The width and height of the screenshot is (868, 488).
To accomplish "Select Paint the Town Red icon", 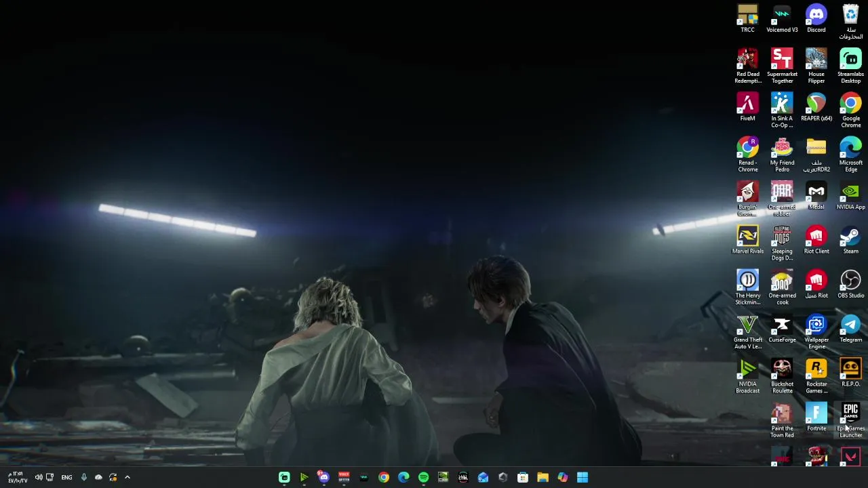I will pos(782,420).
